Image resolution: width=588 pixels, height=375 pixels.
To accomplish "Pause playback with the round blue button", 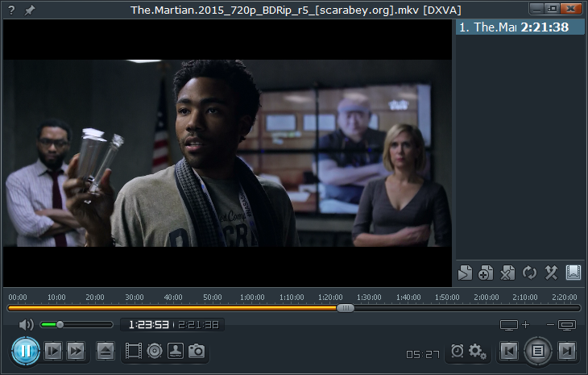I will pyautogui.click(x=26, y=351).
